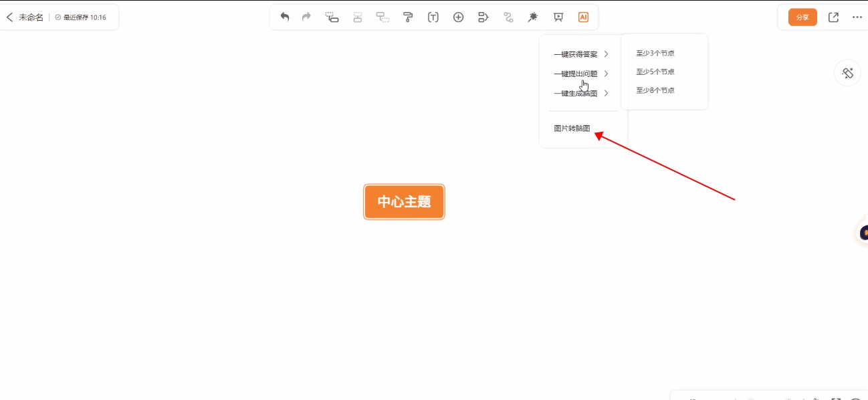Select the 至少5个节点 option
The height and width of the screenshot is (400, 868).
point(655,72)
